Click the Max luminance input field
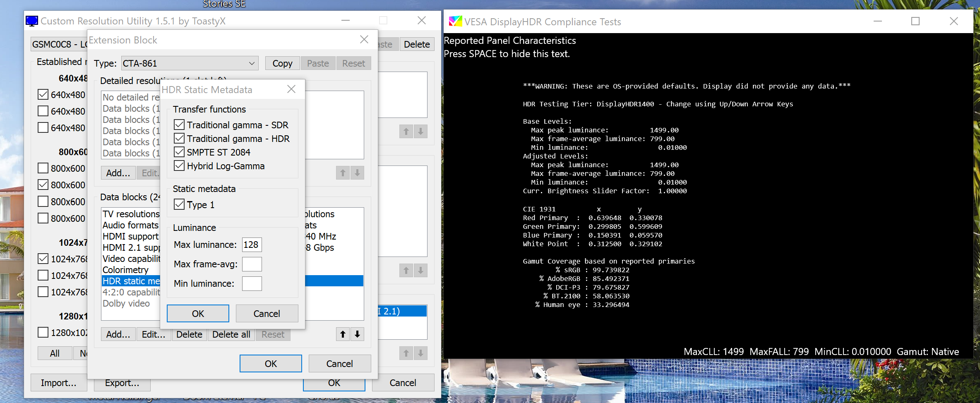This screenshot has height=403, width=980. point(252,245)
